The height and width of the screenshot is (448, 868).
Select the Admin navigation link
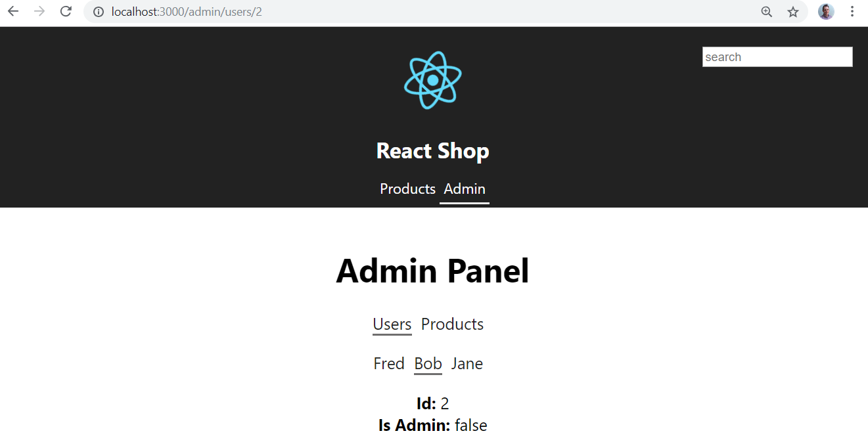tap(464, 189)
